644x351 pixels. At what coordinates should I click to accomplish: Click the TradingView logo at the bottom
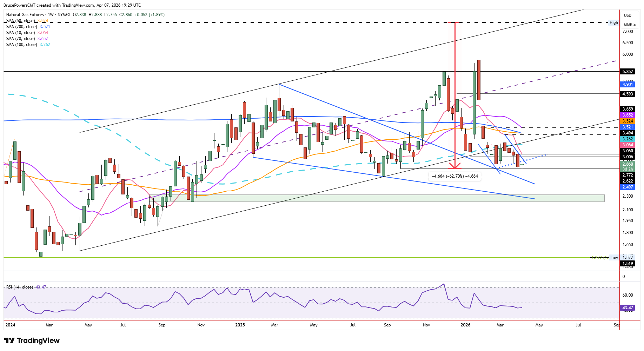(32, 340)
